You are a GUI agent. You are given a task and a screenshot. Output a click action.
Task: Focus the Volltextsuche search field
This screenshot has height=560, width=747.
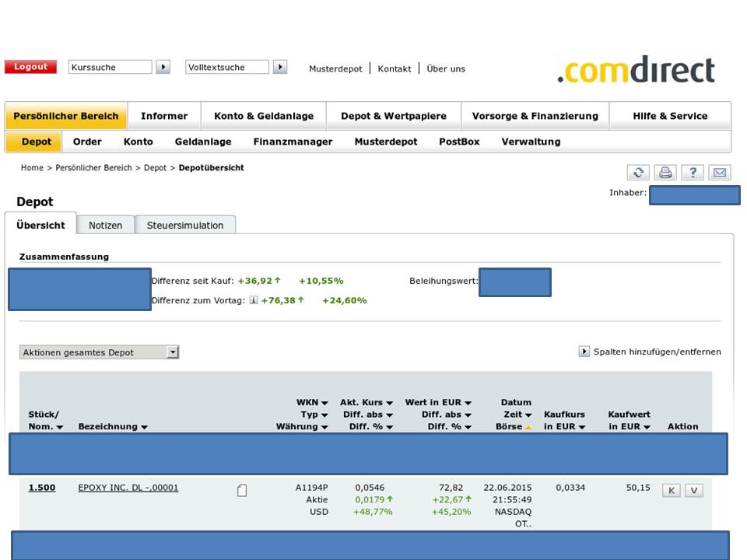[x=226, y=67]
